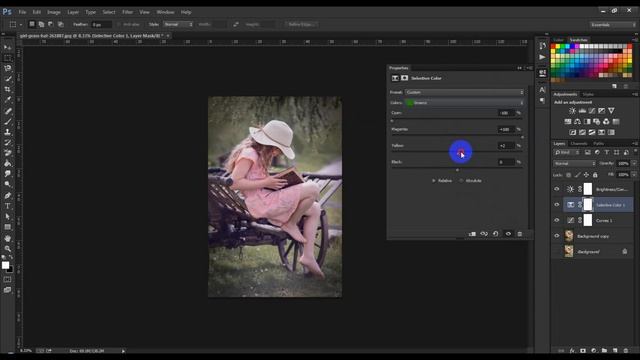Add a Levels adjustment from Adjustments panel
The image size is (640, 360).
pos(582,111)
